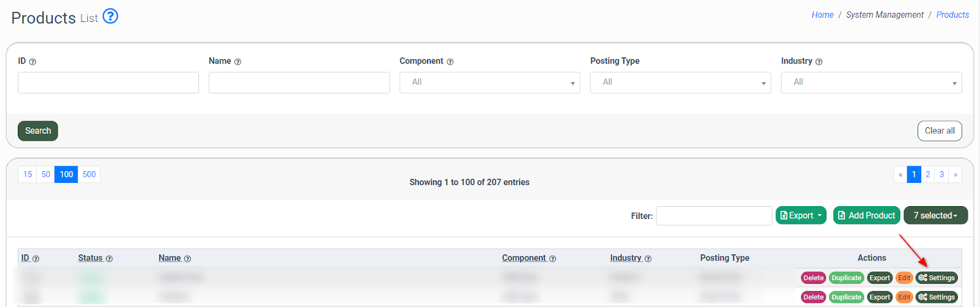Click the Name field help icon
980x307 pixels.
[238, 62]
